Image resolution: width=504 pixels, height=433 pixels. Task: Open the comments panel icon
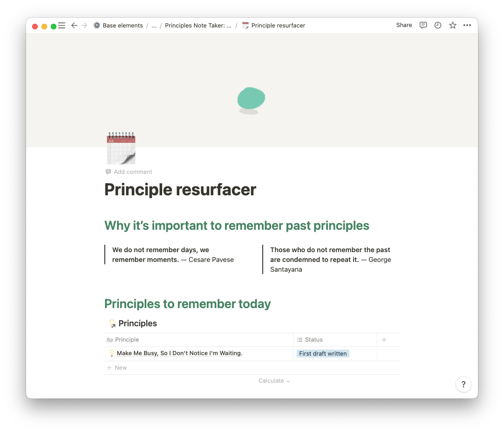(423, 26)
